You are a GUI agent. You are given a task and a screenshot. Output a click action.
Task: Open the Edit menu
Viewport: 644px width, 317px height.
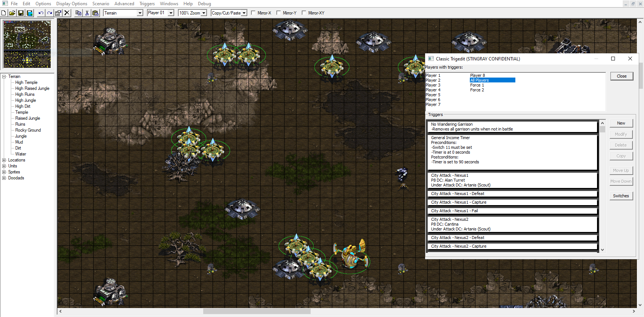pos(26,4)
